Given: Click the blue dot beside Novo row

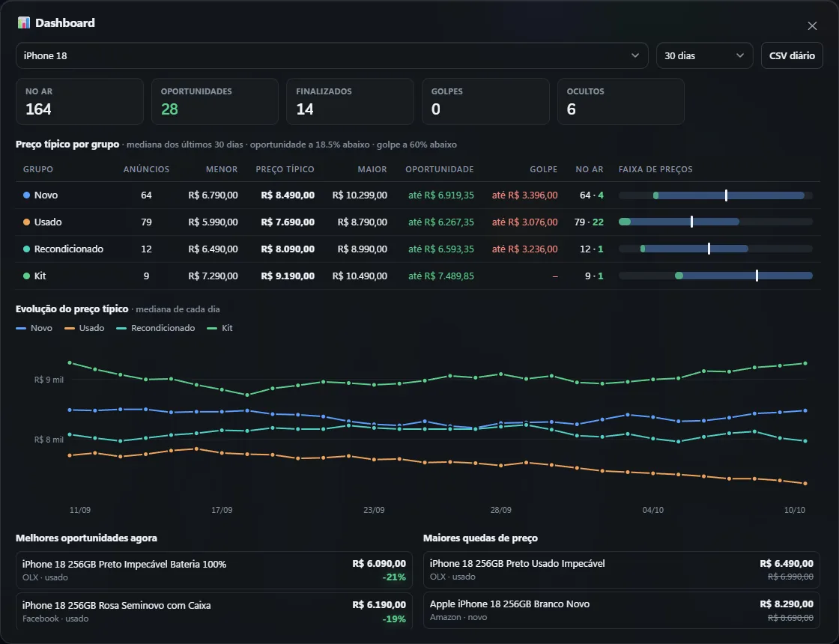Looking at the screenshot, I should point(26,195).
